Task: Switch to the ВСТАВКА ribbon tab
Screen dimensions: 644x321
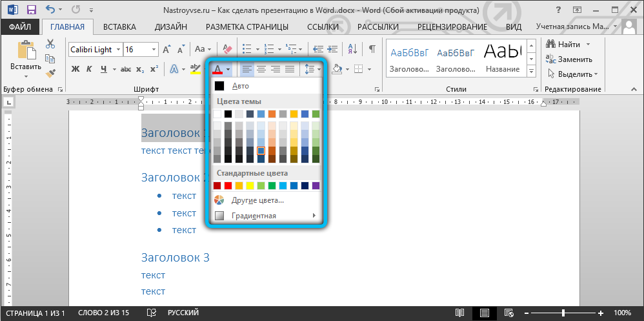Action: [x=119, y=26]
